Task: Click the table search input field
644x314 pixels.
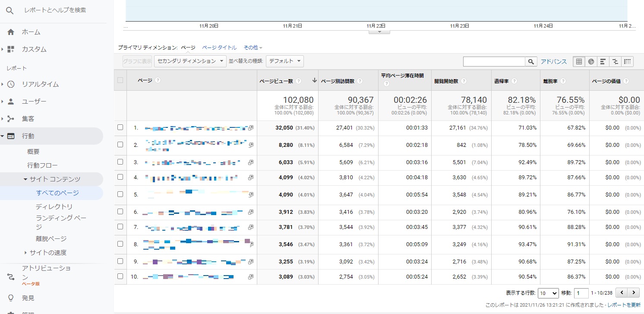Action: (494, 62)
